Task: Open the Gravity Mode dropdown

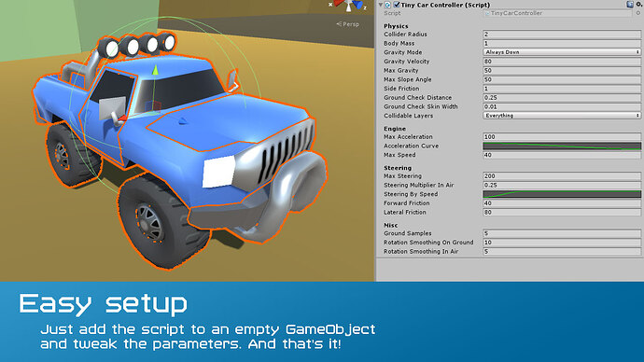Action: (x=562, y=52)
